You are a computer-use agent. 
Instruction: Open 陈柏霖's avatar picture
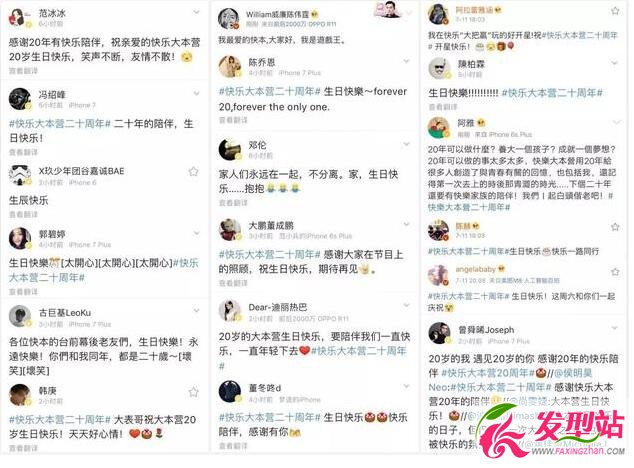click(x=439, y=68)
